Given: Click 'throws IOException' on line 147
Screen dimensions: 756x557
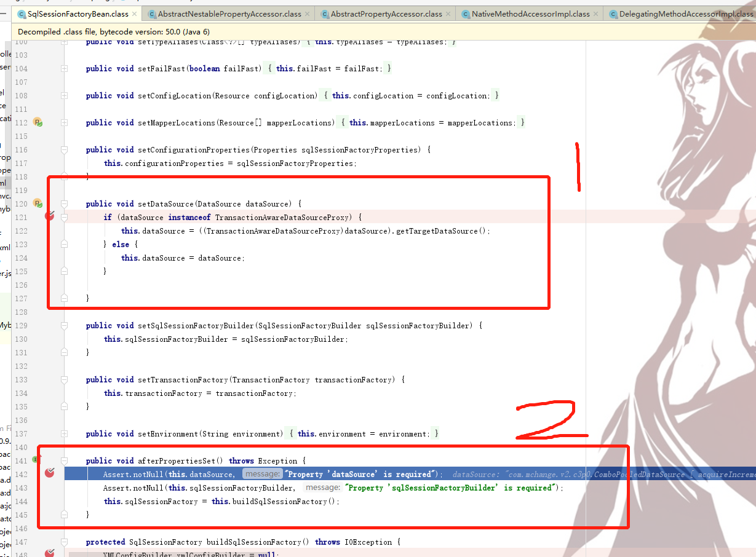Looking at the screenshot, I should (353, 542).
